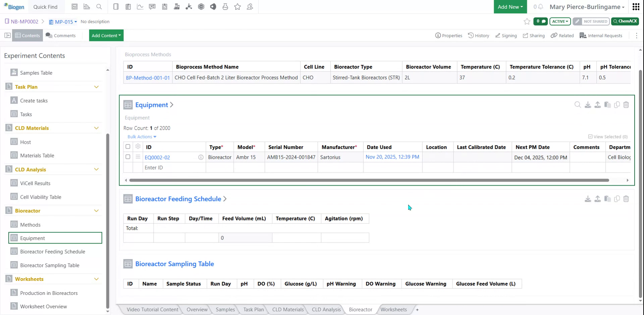Expand the Bulk Actions dropdown

[141, 136]
